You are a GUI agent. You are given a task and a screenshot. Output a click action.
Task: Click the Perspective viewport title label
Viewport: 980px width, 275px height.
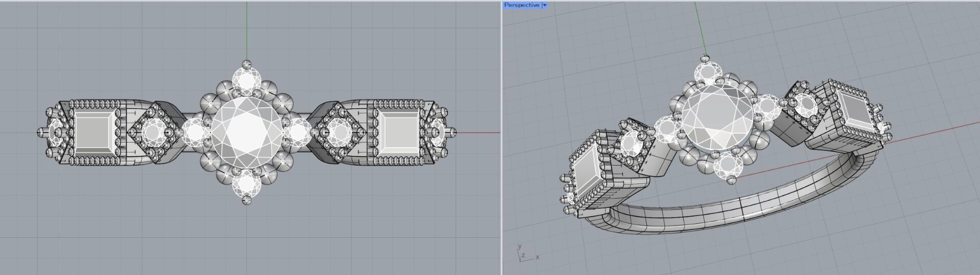[x=521, y=5]
